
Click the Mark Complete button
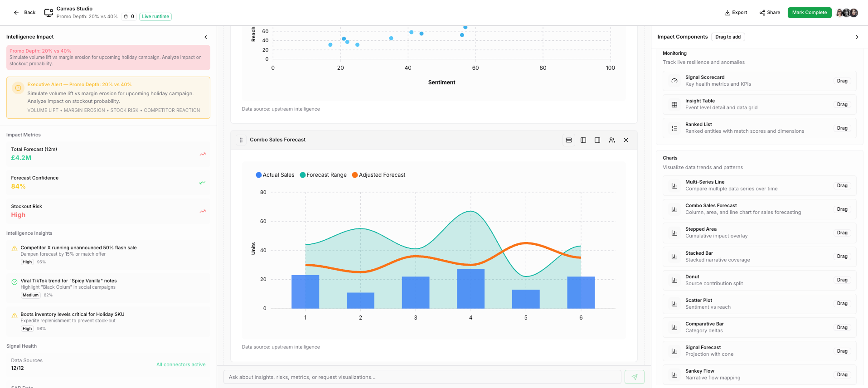pyautogui.click(x=809, y=13)
